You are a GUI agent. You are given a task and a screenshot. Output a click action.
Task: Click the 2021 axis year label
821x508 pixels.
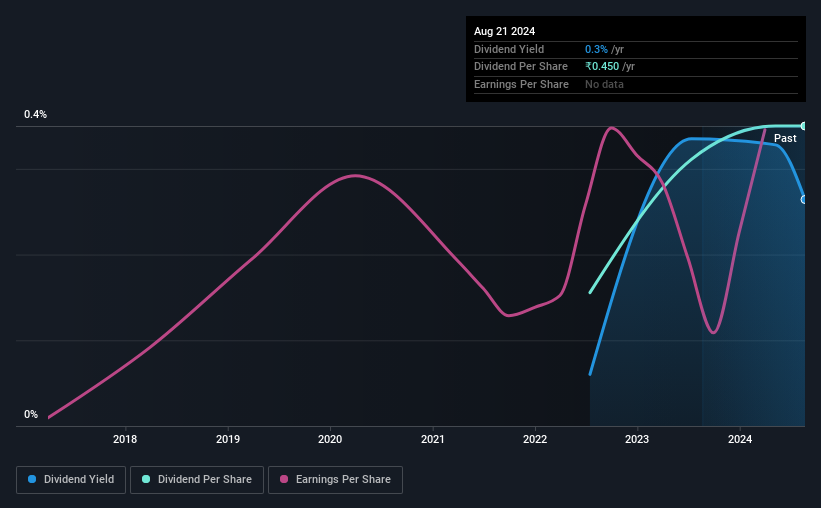[432, 439]
